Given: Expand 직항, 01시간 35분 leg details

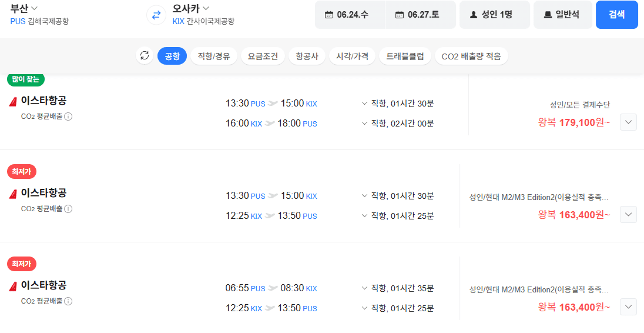Looking at the screenshot, I should (x=397, y=288).
